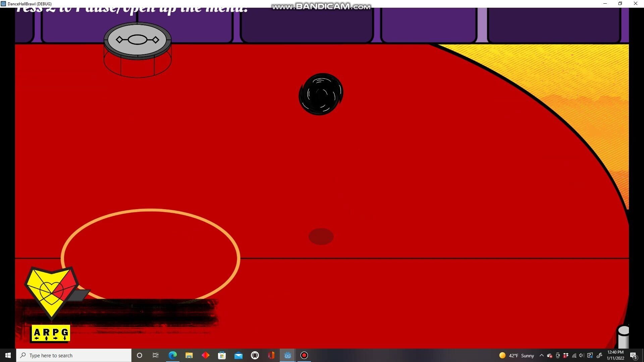Viewport: 644px width, 362px height.
Task: Open Task View on the taskbar
Action: [x=155, y=355]
